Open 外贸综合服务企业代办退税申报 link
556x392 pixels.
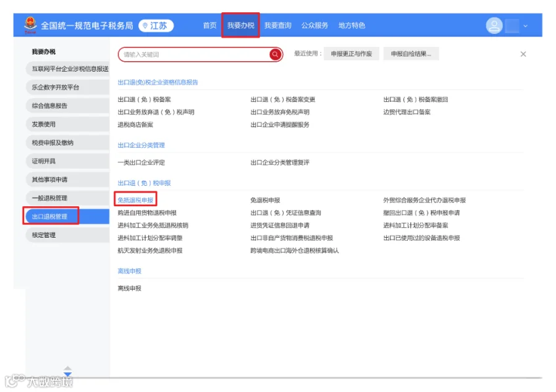click(x=424, y=200)
